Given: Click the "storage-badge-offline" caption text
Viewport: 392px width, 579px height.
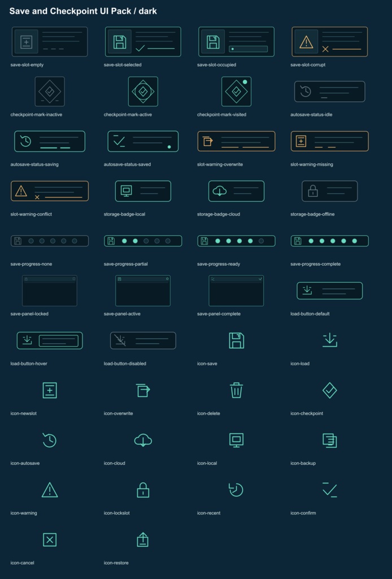Looking at the screenshot, I should tap(312, 214).
